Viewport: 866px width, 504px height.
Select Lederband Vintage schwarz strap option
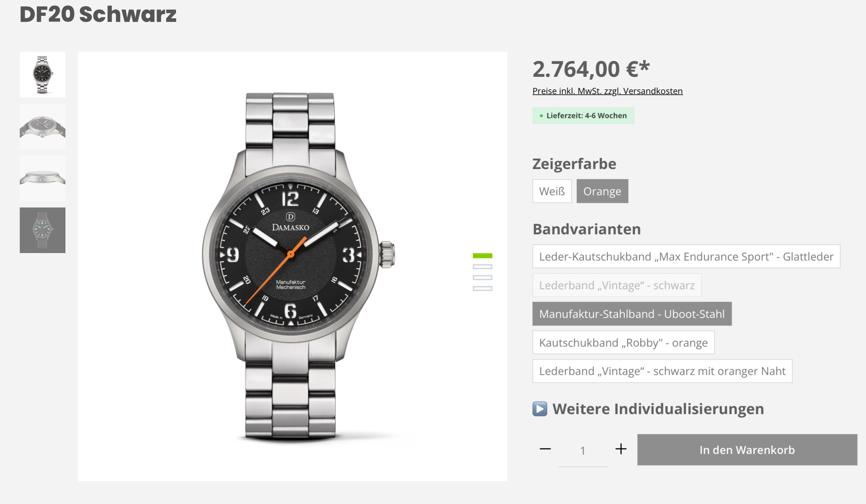[617, 285]
